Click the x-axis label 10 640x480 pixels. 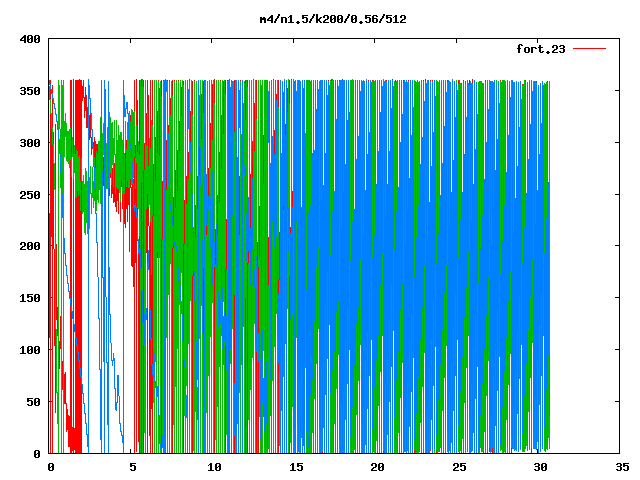(x=214, y=467)
